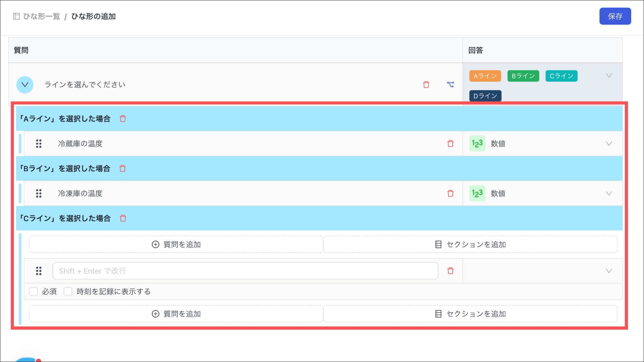The height and width of the screenshot is (362, 644).
Task: Expand the line choices answer dropdown
Action: coord(609,76)
